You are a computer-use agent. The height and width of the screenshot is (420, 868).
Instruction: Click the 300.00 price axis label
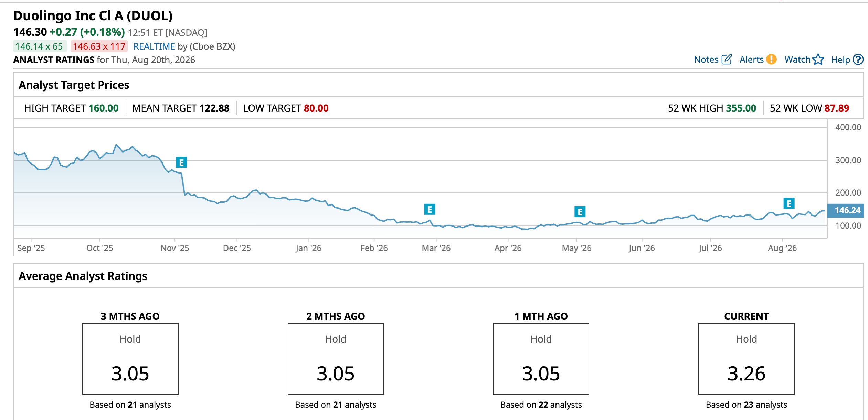tap(848, 160)
